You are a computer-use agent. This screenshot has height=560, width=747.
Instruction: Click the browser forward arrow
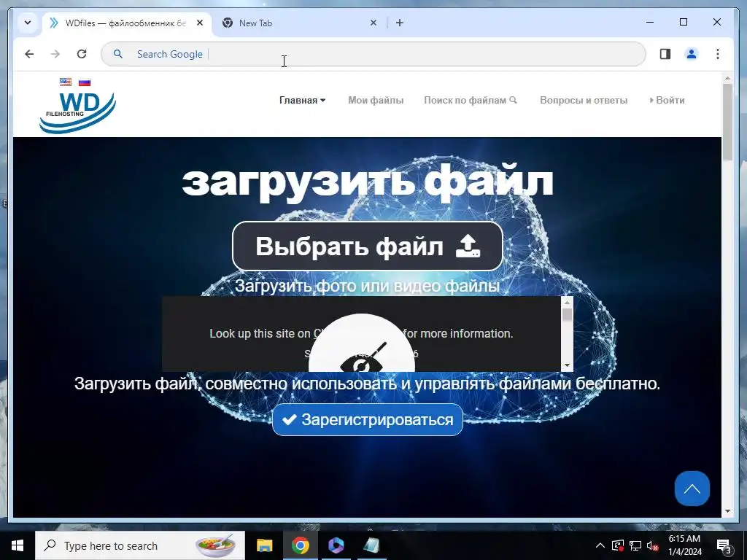pos(55,54)
